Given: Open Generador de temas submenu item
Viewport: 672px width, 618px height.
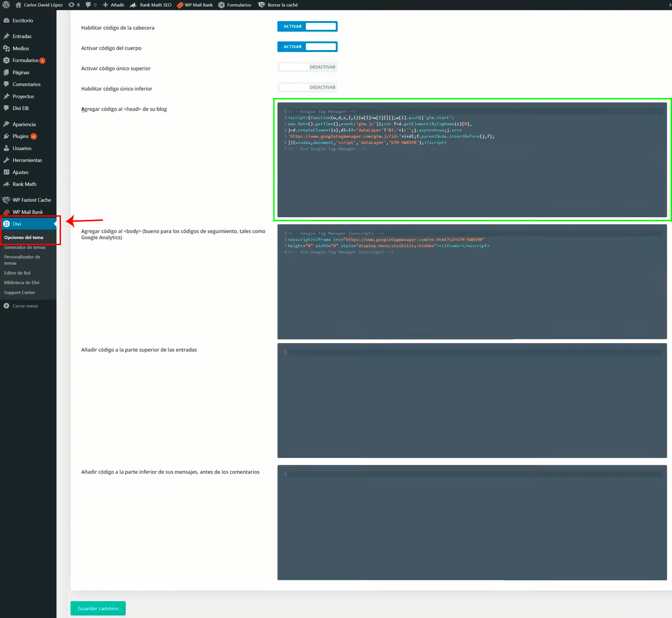Looking at the screenshot, I should tap(25, 247).
